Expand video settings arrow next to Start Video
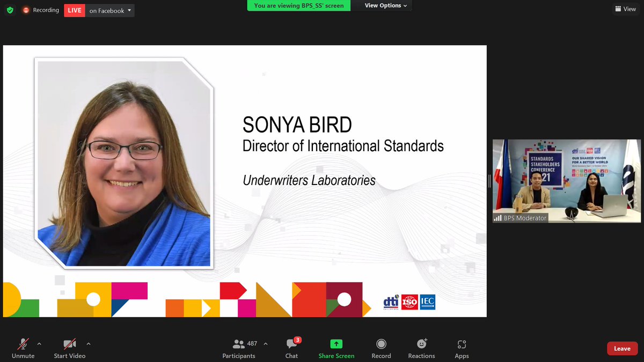Screen dimensions: 644x362 tap(89, 344)
